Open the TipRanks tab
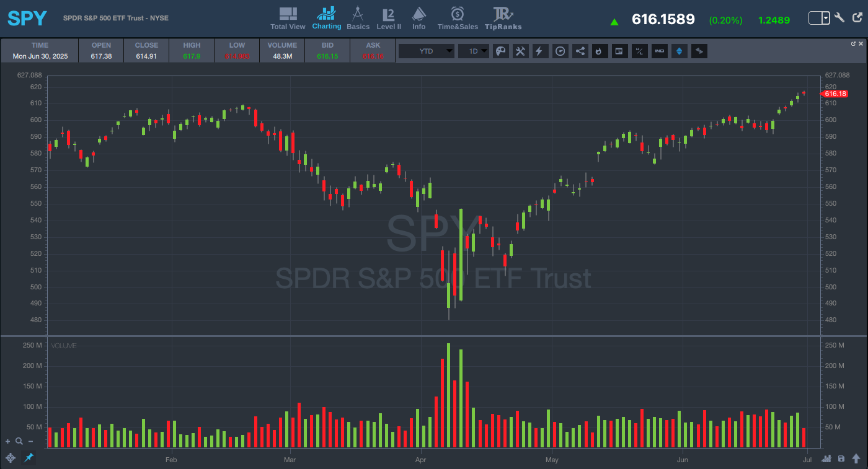 [x=503, y=19]
